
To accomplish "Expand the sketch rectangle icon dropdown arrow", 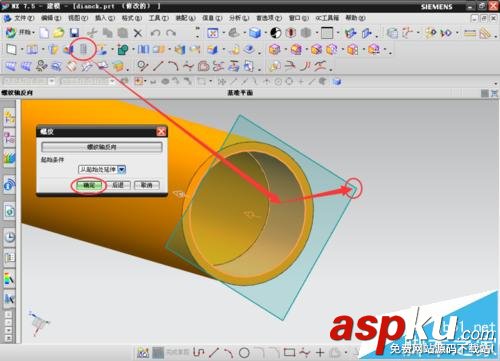I will [x=21, y=50].
